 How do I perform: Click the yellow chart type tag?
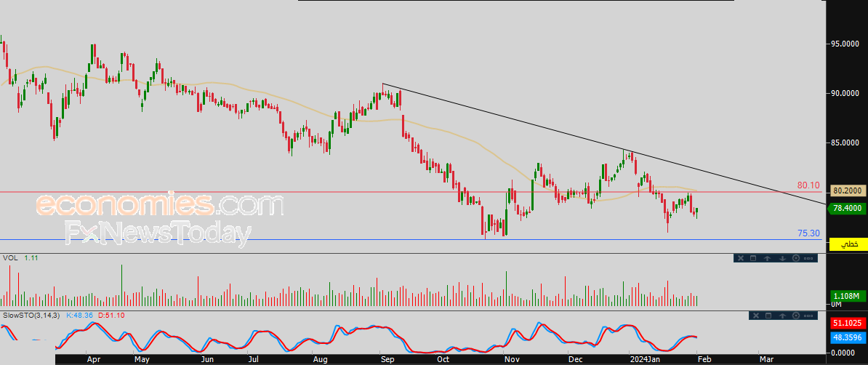pos(848,244)
